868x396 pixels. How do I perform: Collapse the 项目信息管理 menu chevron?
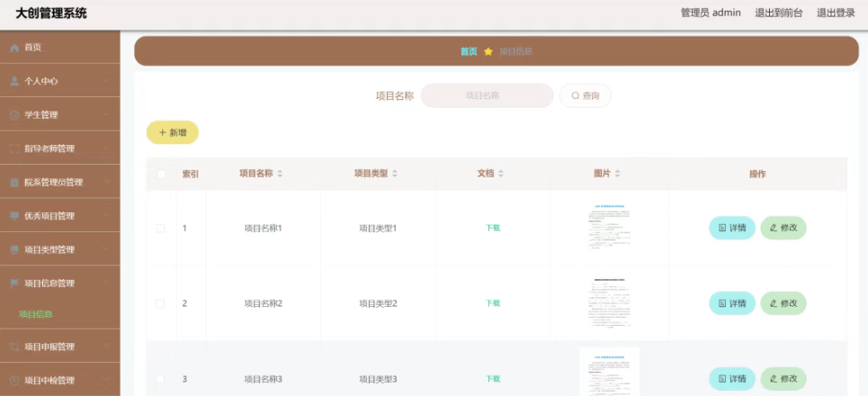[106, 283]
